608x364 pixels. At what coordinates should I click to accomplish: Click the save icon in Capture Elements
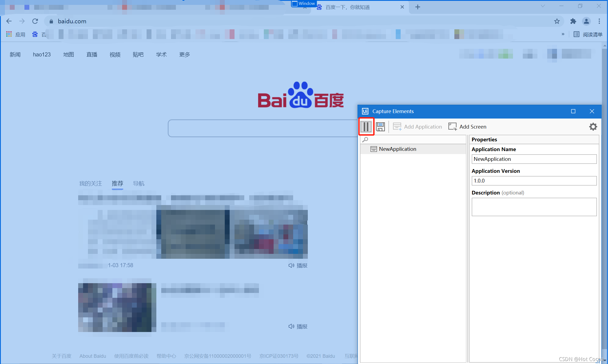380,127
